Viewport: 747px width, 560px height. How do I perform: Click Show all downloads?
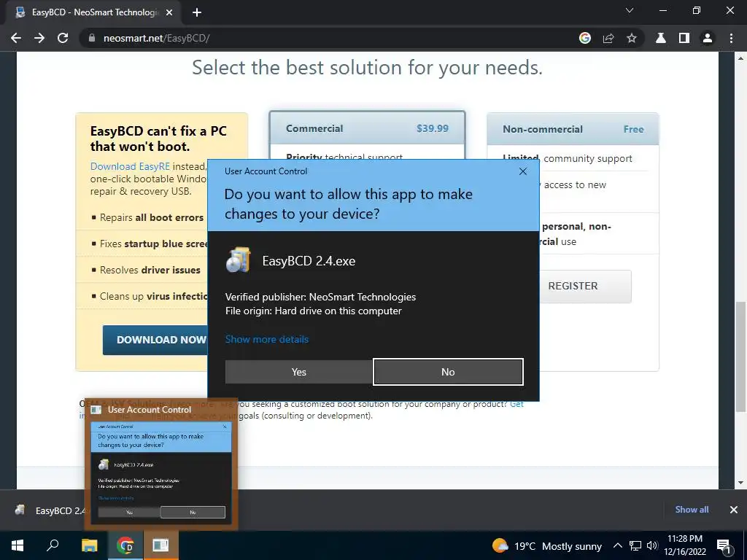pos(692,510)
